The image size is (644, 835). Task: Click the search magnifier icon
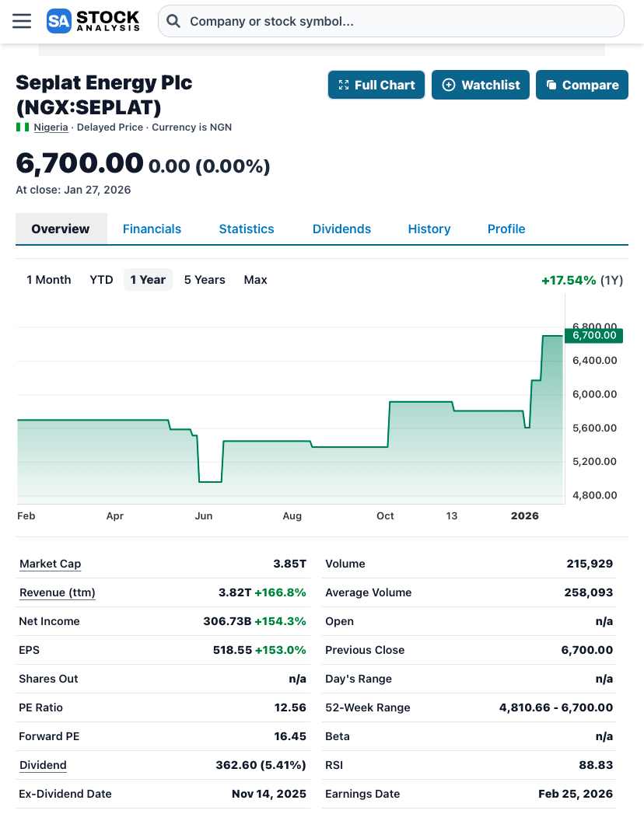coord(174,22)
